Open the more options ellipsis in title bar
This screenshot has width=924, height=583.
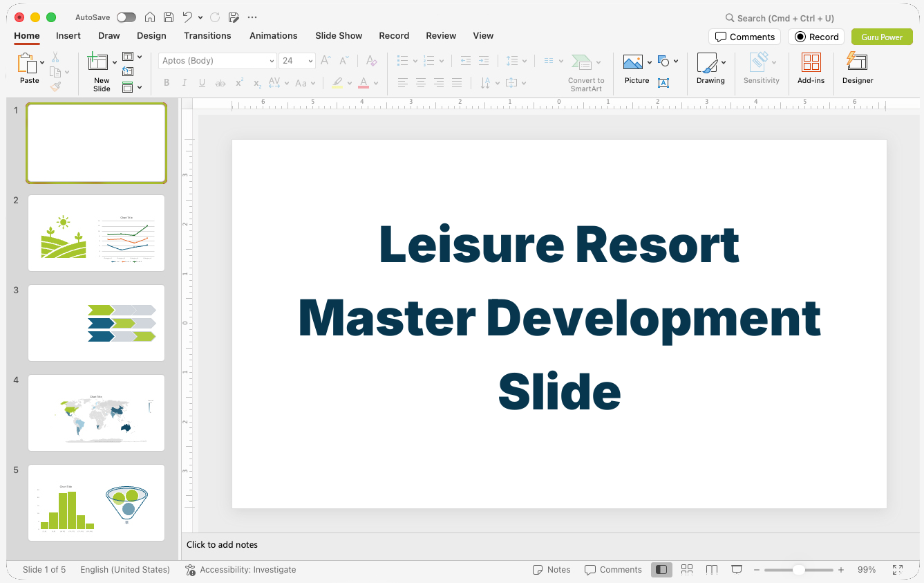point(252,17)
